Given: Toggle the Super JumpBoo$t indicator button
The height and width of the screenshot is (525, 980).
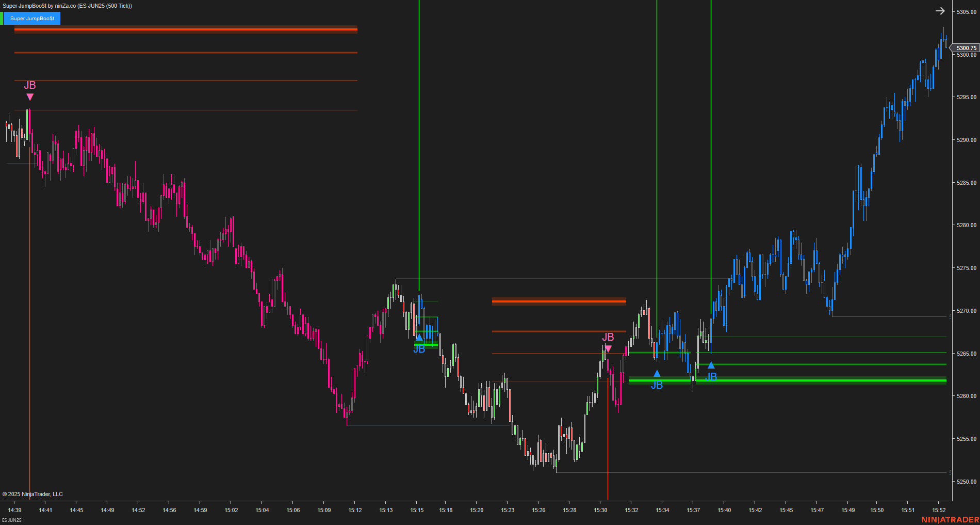Looking at the screenshot, I should (32, 19).
